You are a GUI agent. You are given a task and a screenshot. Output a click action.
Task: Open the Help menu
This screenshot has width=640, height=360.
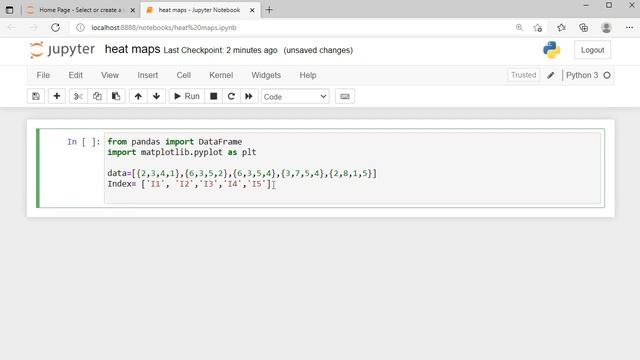point(308,75)
